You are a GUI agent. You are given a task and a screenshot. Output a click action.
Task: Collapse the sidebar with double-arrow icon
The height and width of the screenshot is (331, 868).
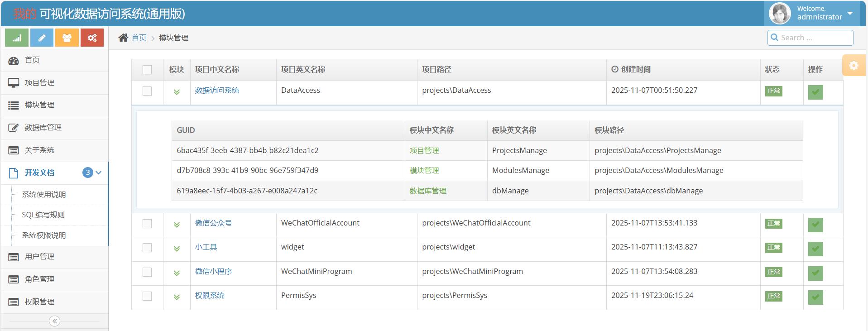pos(54,321)
